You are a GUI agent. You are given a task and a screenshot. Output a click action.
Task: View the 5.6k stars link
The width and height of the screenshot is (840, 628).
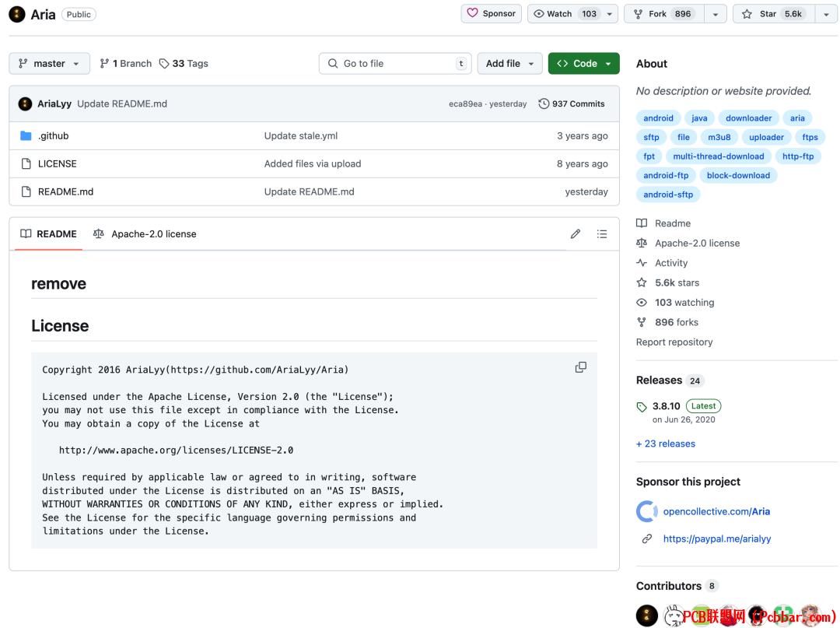click(668, 283)
